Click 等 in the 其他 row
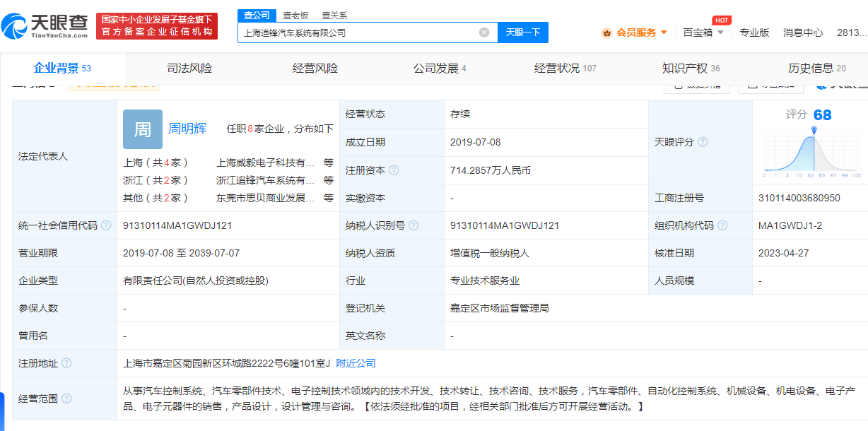The width and height of the screenshot is (868, 431). click(329, 198)
